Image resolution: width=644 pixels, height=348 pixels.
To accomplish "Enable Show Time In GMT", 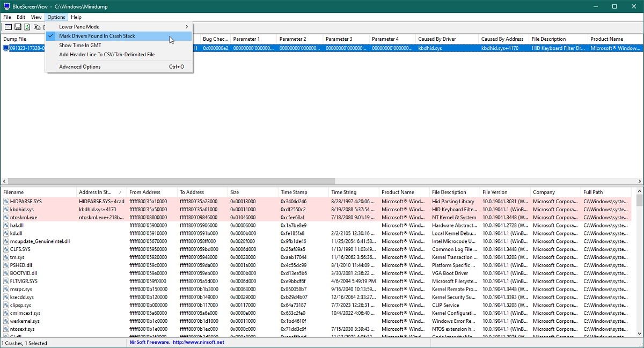I will click(x=80, y=45).
